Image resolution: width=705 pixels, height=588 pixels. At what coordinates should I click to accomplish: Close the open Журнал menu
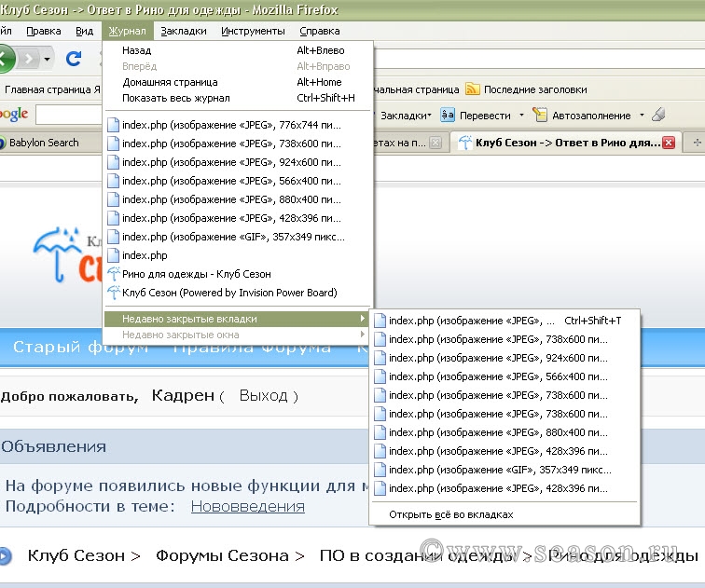coord(127,31)
